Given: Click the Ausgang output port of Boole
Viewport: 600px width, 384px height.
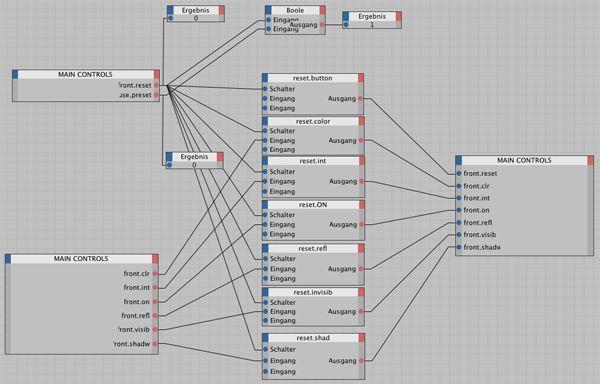Looking at the screenshot, I should pyautogui.click(x=322, y=24).
